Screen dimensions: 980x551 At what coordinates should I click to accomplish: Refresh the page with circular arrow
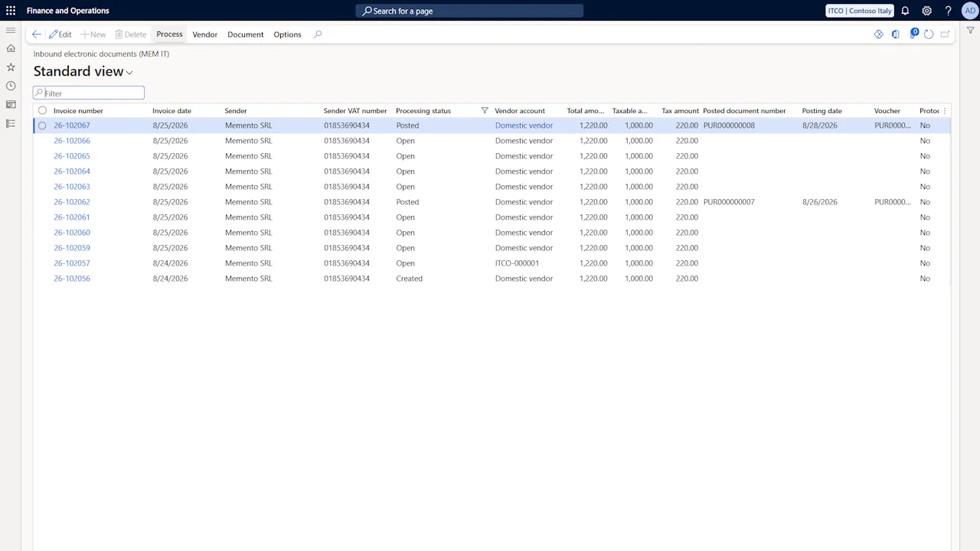pyautogui.click(x=929, y=34)
